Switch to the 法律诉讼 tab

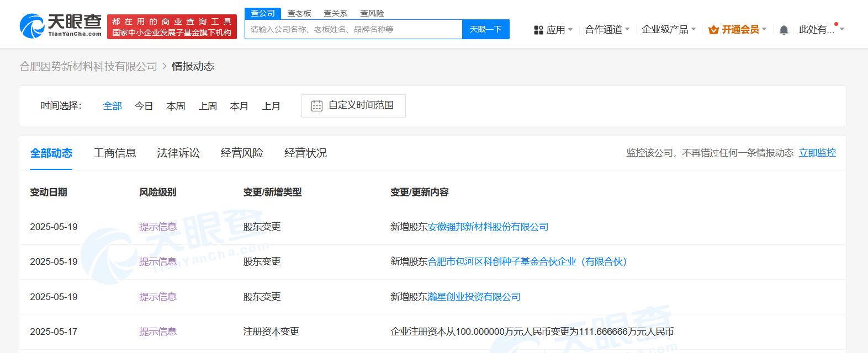coord(178,153)
